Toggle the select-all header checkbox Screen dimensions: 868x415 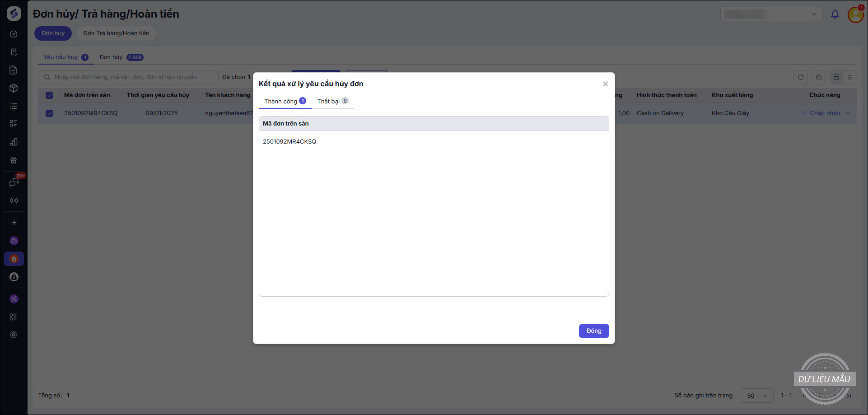point(49,95)
